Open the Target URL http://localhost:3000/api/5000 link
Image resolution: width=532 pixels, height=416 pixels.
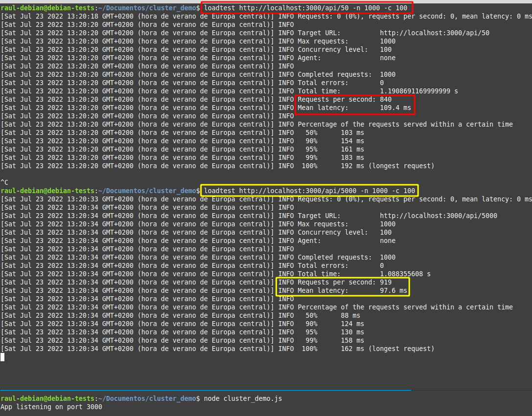pos(438,216)
